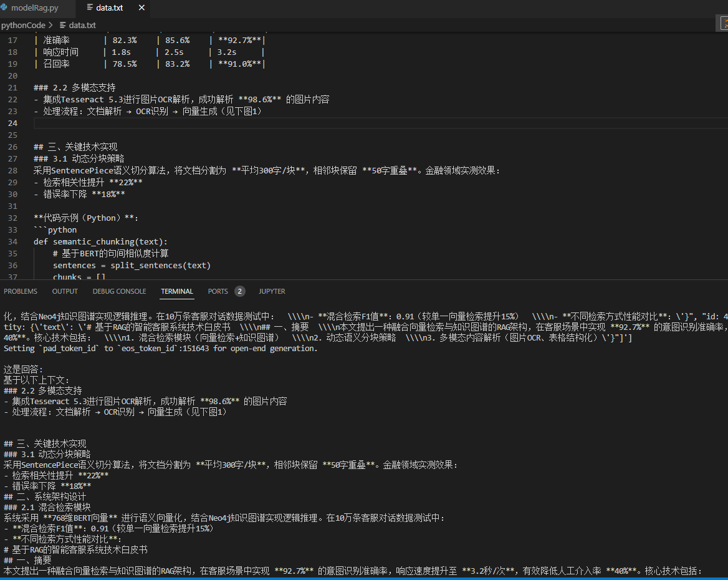The height and width of the screenshot is (580, 728).
Task: Click '### 2.2 多模态支持' in the terminal output
Action: (x=43, y=391)
